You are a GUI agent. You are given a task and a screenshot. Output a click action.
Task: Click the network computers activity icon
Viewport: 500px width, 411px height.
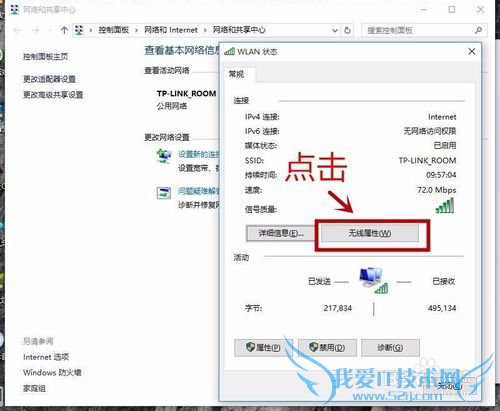373,280
